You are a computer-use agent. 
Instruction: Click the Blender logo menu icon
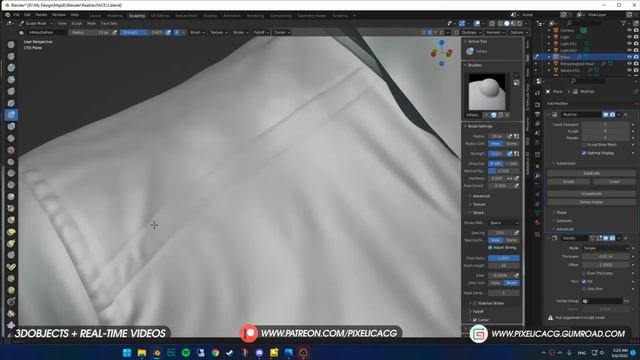coord(7,15)
